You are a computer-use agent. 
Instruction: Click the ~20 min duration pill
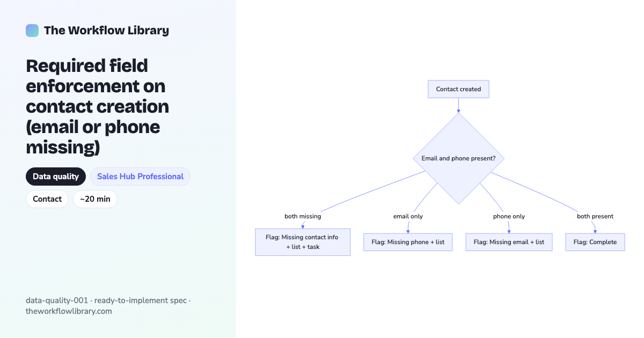pos(95,199)
